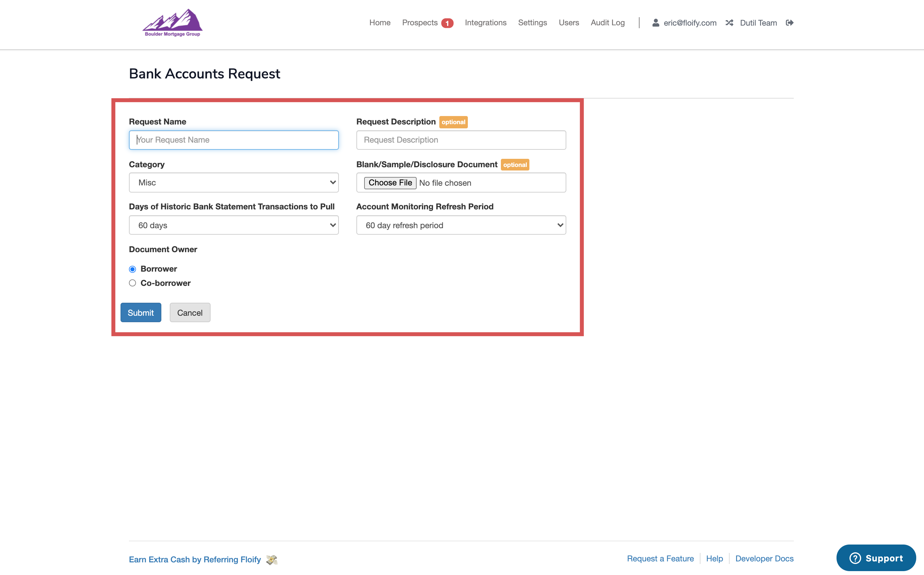Click the user profile icon
This screenshot has width=924, height=575.
(x=655, y=23)
